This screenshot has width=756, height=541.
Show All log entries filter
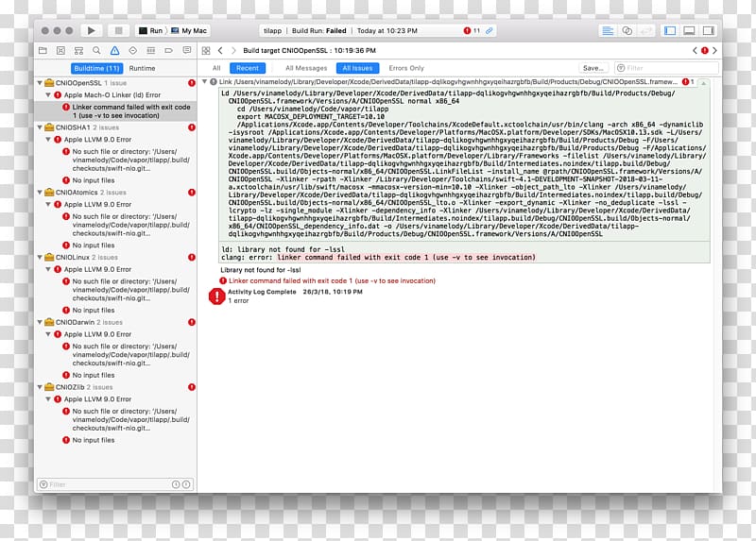pos(216,68)
